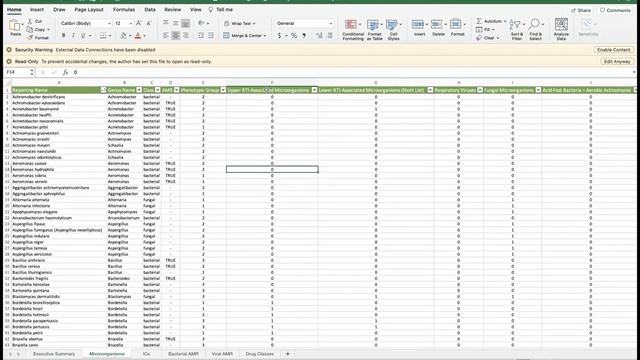Switch to the Insert ribbon tab
Screen dimensions: 640x360
click(x=37, y=9)
